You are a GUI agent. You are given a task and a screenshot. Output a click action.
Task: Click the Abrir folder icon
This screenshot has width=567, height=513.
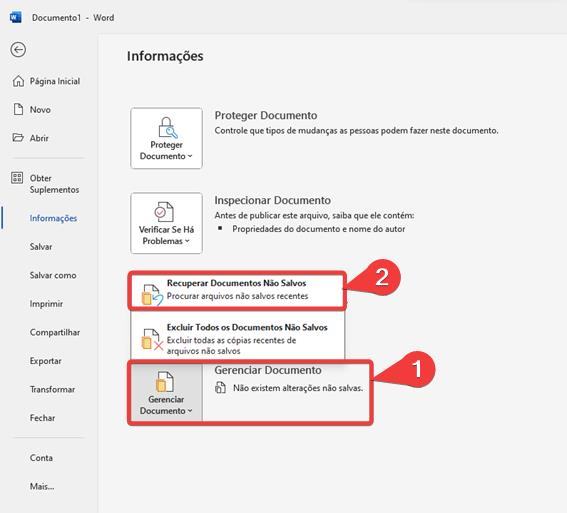coord(18,138)
